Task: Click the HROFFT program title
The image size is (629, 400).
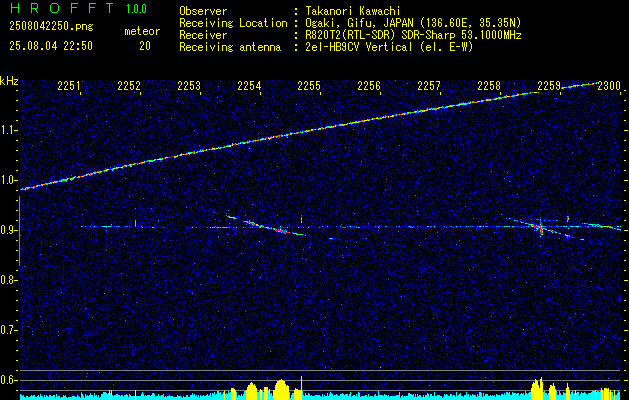Action: coord(62,8)
